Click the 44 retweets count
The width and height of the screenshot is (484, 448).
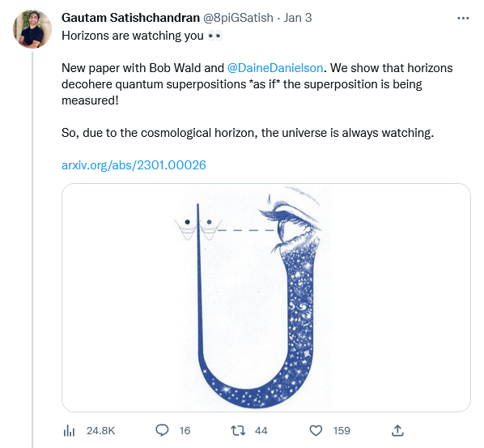261,430
